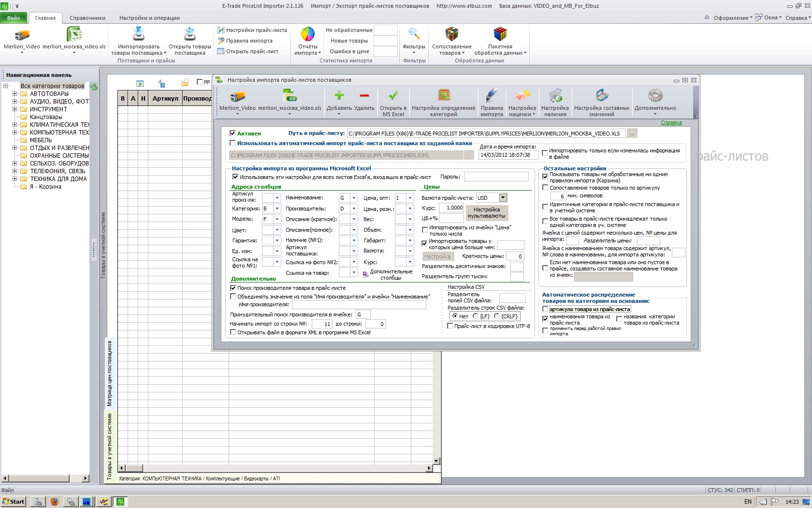Open the Производитель column dropdown
The width and height of the screenshot is (812, 508).
pos(354,209)
